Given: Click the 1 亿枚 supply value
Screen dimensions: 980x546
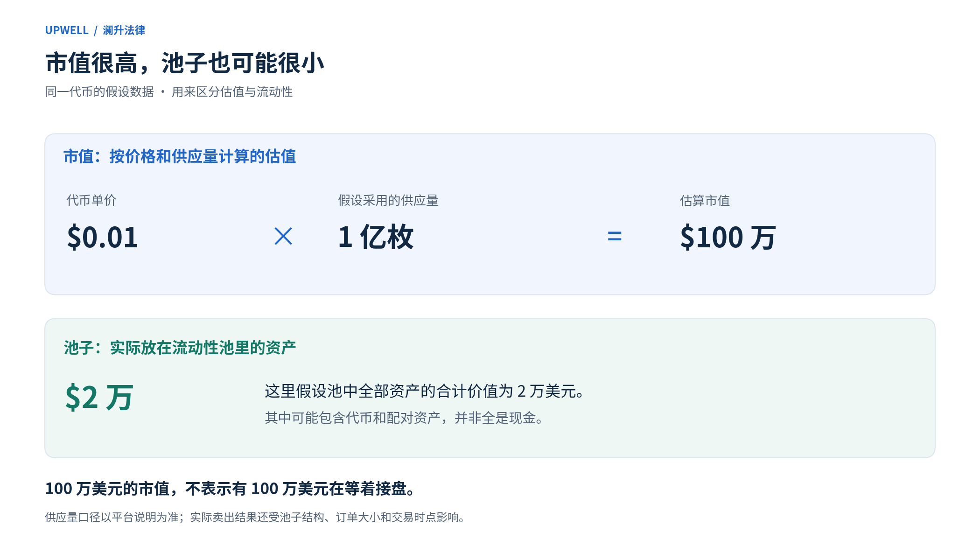Looking at the screenshot, I should point(376,237).
